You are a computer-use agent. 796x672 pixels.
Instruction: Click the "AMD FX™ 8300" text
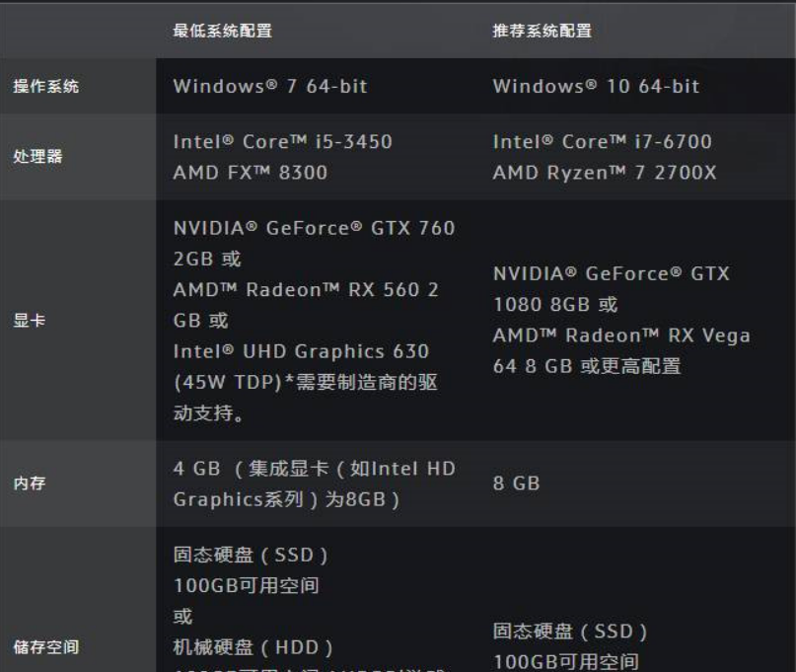click(251, 173)
